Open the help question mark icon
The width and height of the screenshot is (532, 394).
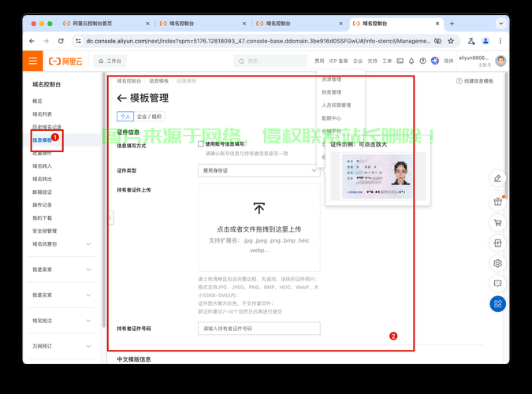coord(422,61)
